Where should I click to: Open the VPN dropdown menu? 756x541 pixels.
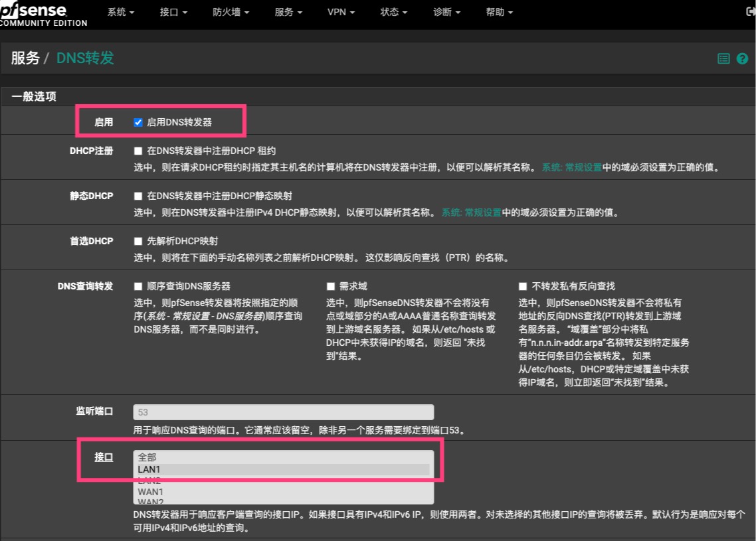341,12
